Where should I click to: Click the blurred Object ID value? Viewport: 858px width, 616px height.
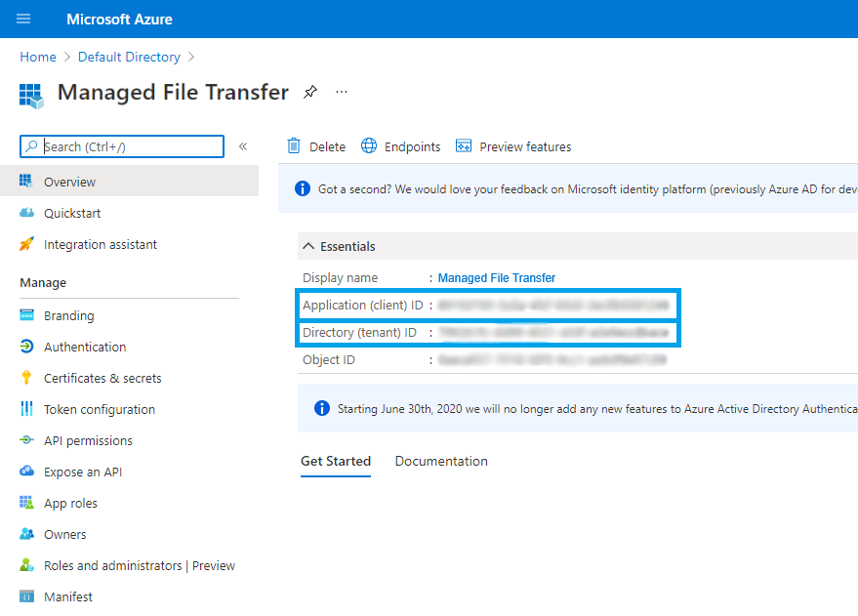click(552, 360)
